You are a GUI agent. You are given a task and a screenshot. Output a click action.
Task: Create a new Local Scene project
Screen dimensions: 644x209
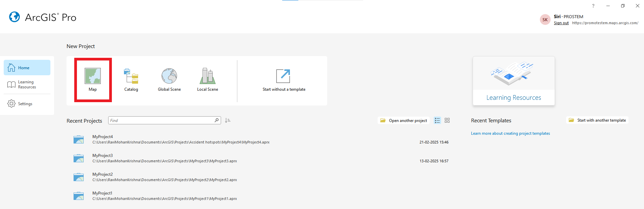[208, 80]
